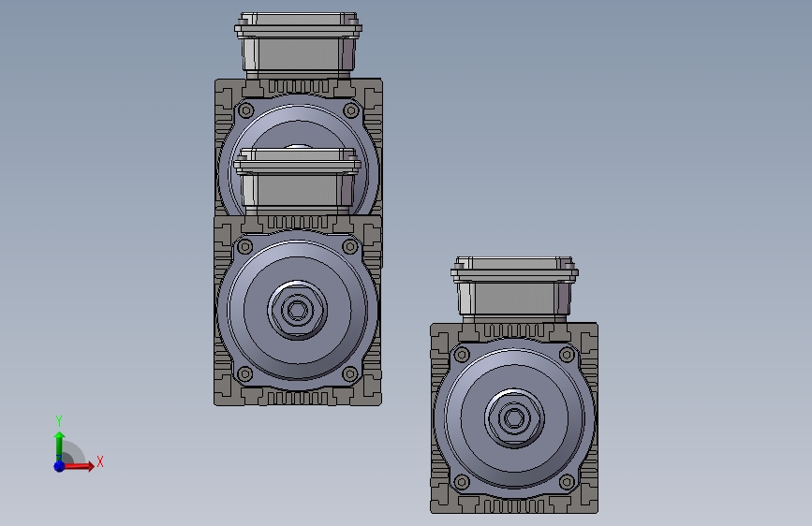Pick the top-right bolt on lower-left motor
This screenshot has height=526, width=812.
coord(350,246)
